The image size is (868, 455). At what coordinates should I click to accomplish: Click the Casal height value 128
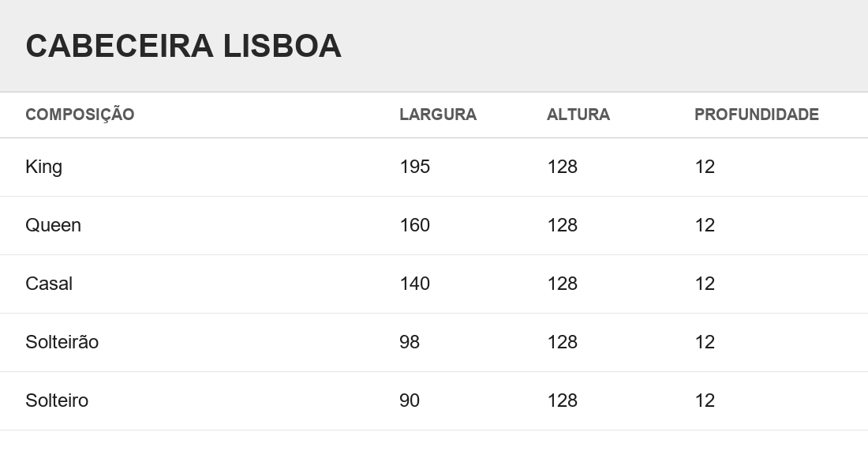pyautogui.click(x=563, y=284)
